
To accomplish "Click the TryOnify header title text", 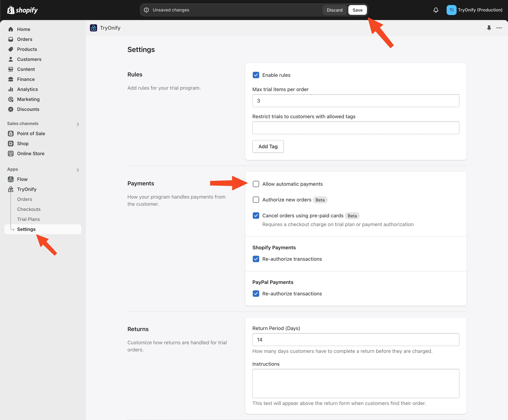I will click(110, 28).
